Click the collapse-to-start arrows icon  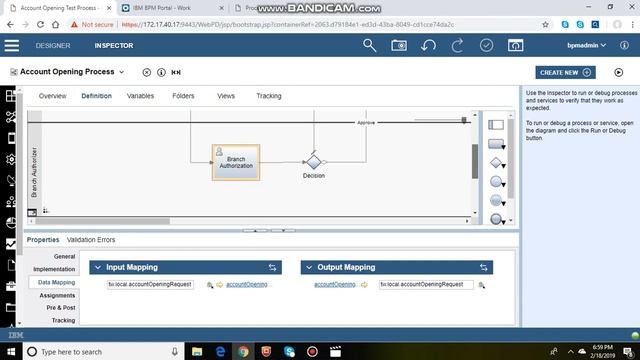click(x=176, y=72)
